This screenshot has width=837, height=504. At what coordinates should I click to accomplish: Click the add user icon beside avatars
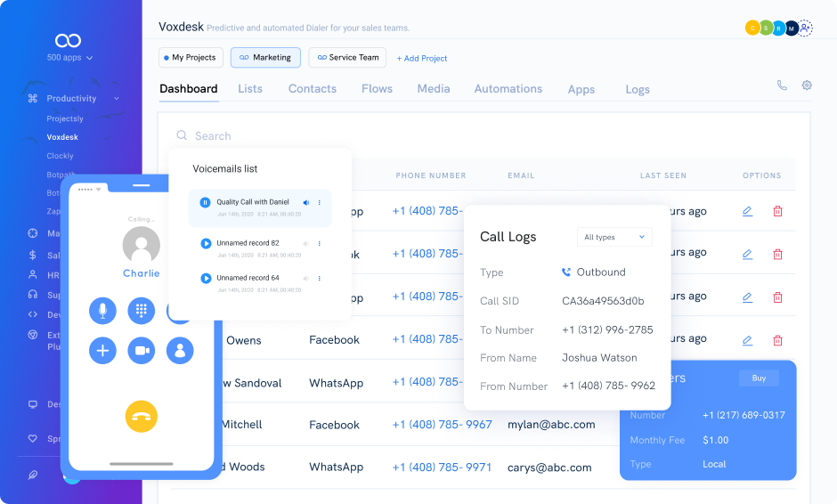(805, 28)
